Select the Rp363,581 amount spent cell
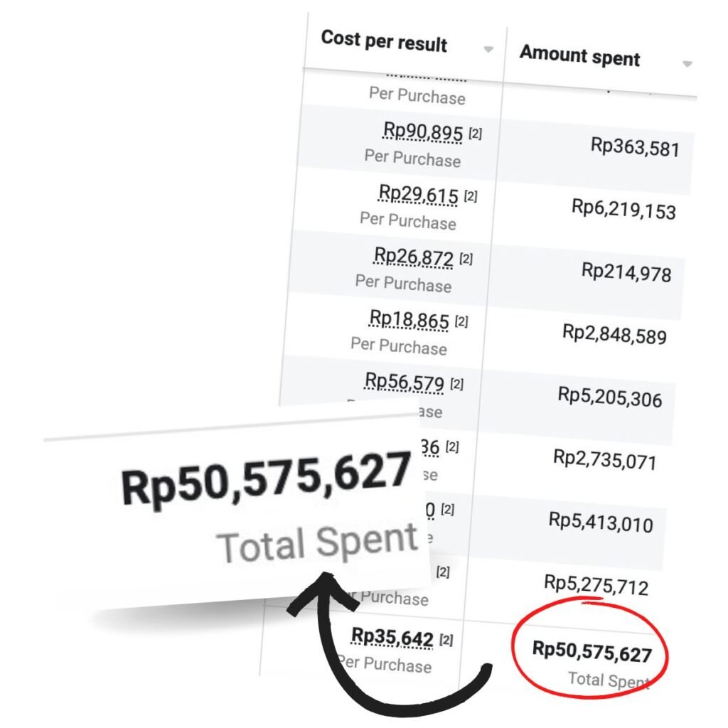This screenshot has height=728, width=728. point(635,146)
